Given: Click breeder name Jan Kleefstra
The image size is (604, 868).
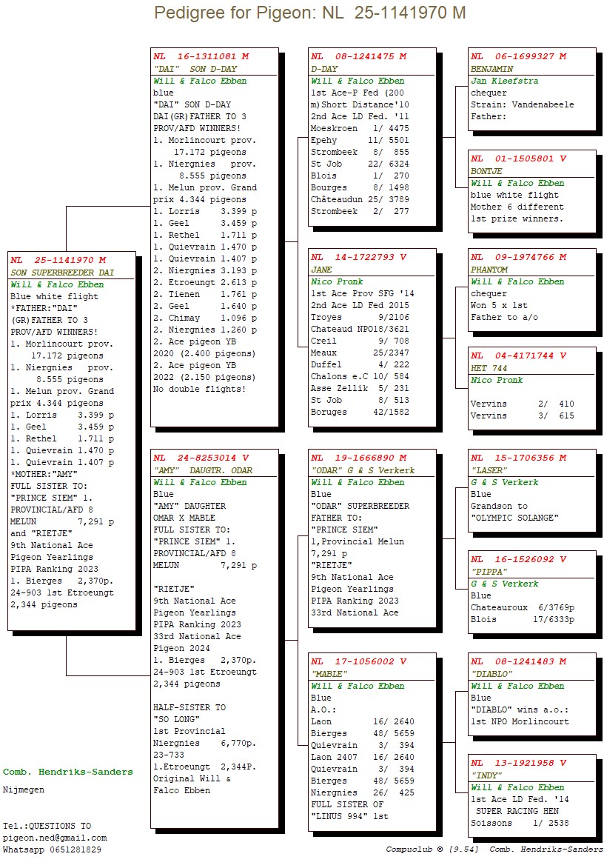Looking at the screenshot, I should 504,81.
